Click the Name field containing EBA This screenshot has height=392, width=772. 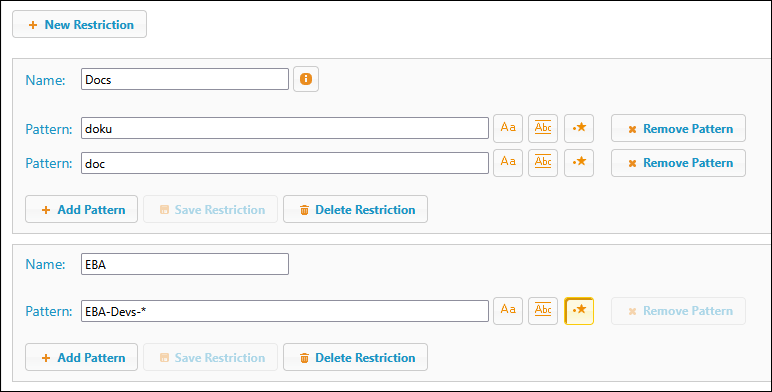point(185,264)
